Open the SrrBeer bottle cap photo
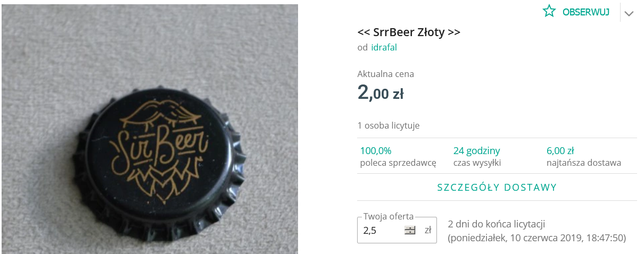Image resolution: width=644 pixels, height=254 pixels. [150, 129]
